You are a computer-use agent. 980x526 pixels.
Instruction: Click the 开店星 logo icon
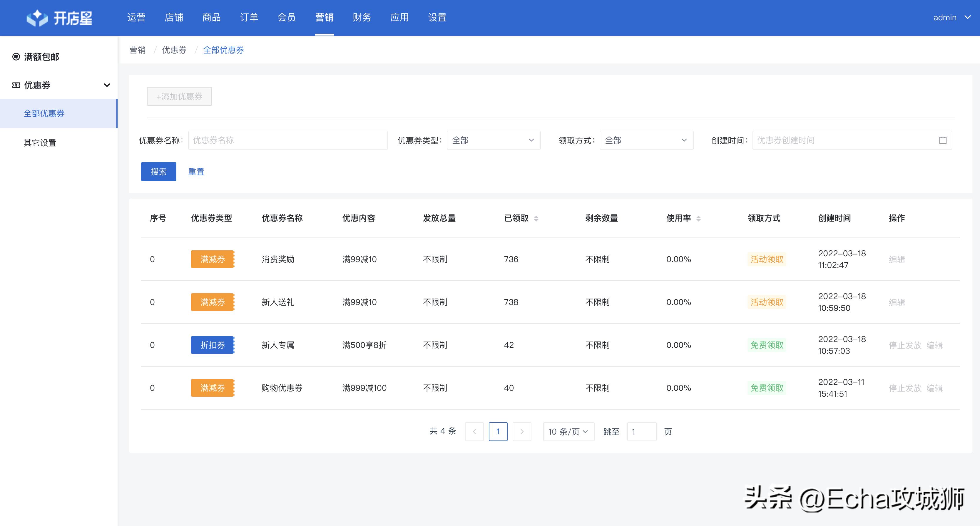click(x=37, y=18)
